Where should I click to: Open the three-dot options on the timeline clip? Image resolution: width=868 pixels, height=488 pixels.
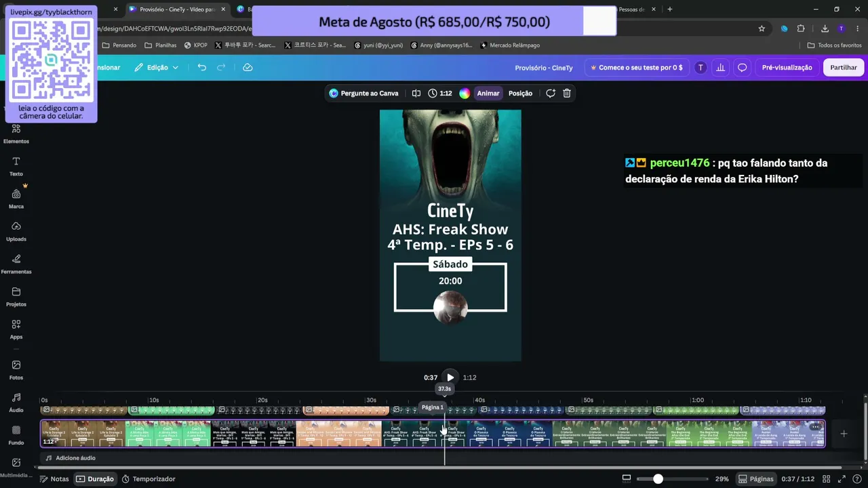pyautogui.click(x=815, y=427)
